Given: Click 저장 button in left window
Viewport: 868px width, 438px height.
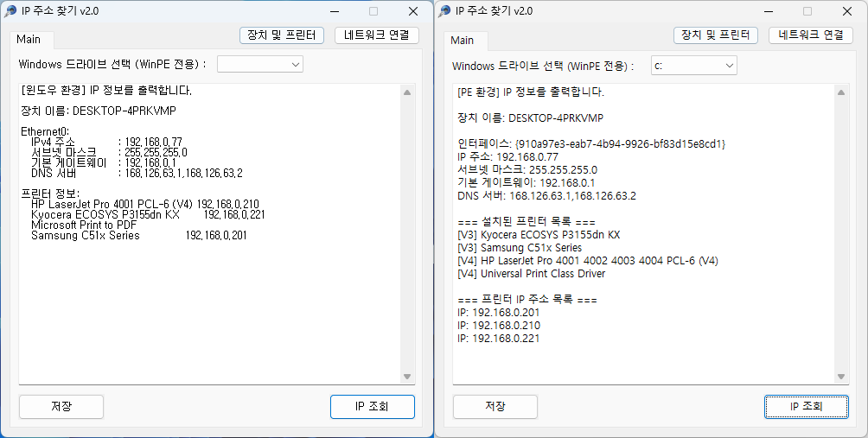Looking at the screenshot, I should click(61, 407).
